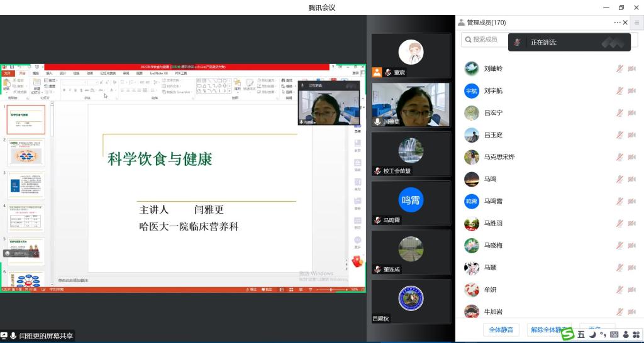Toggle camera for 吕玉庭
644x343 pixels.
pyautogui.click(x=631, y=135)
